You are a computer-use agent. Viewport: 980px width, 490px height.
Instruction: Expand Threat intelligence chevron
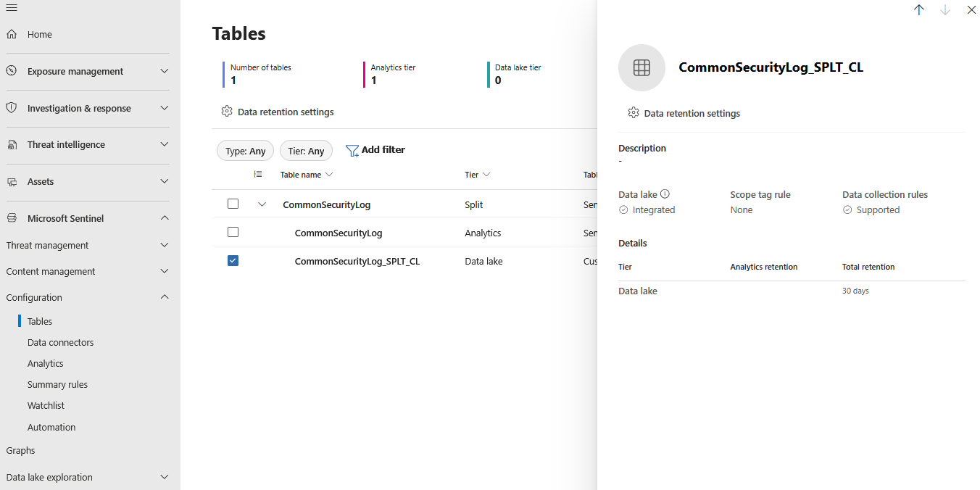coord(165,145)
